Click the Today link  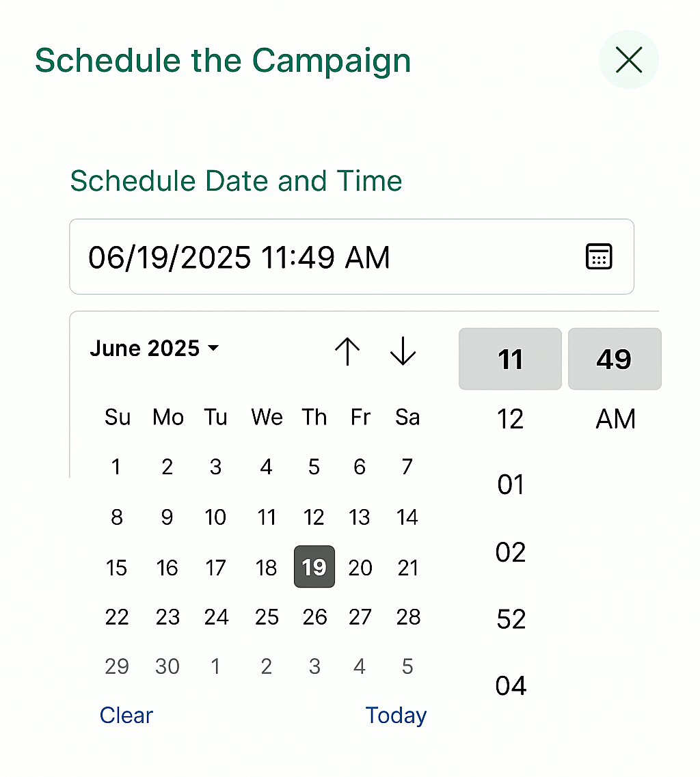click(x=396, y=715)
